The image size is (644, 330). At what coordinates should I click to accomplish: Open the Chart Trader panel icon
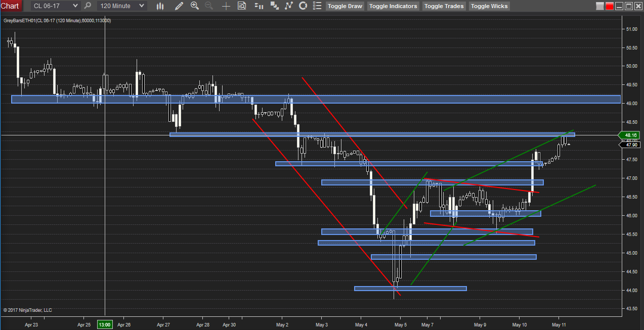pos(259,6)
